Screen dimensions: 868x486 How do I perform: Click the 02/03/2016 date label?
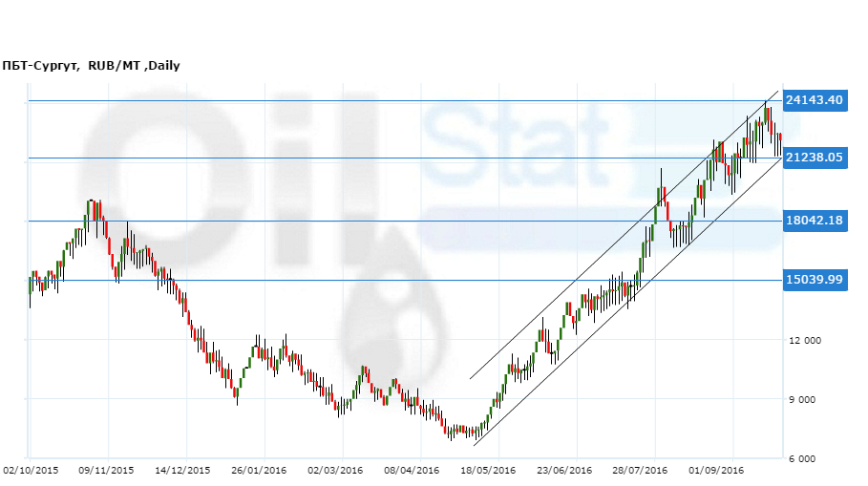coord(335,471)
